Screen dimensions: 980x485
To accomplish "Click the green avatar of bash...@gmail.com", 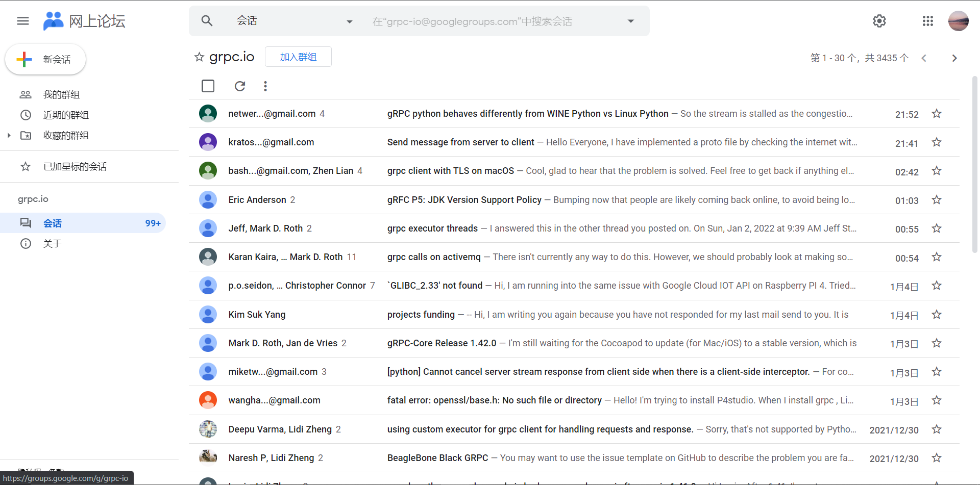I will point(208,170).
